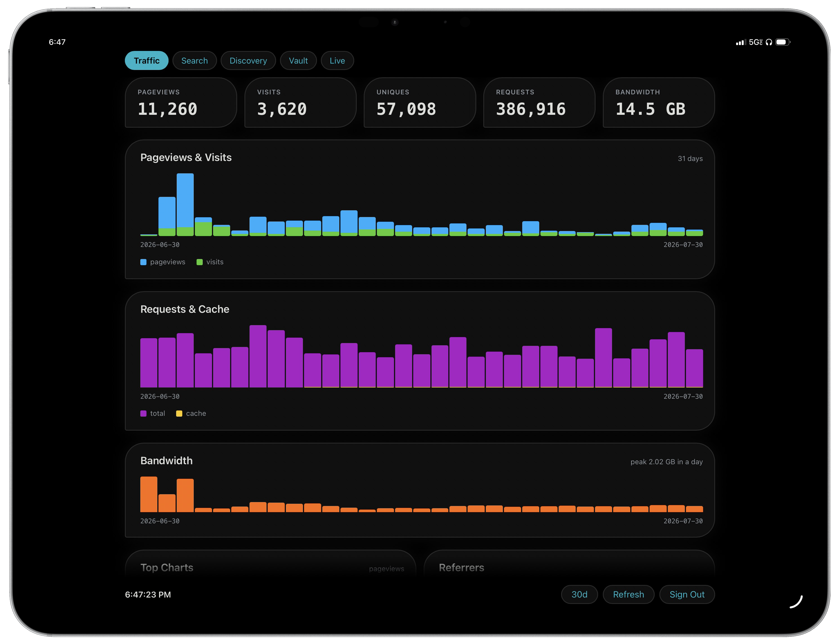The width and height of the screenshot is (840, 644).
Task: Click the purple total legend swatch
Action: coord(143,413)
